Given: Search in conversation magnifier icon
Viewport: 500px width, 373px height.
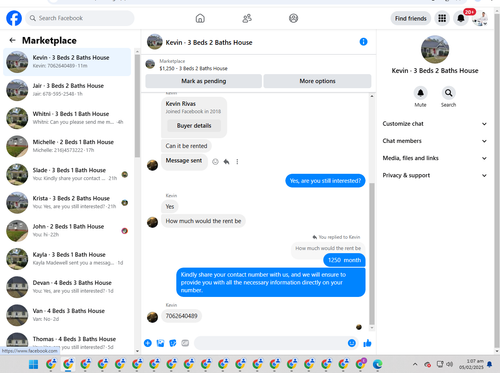Looking at the screenshot, I should [448, 93].
